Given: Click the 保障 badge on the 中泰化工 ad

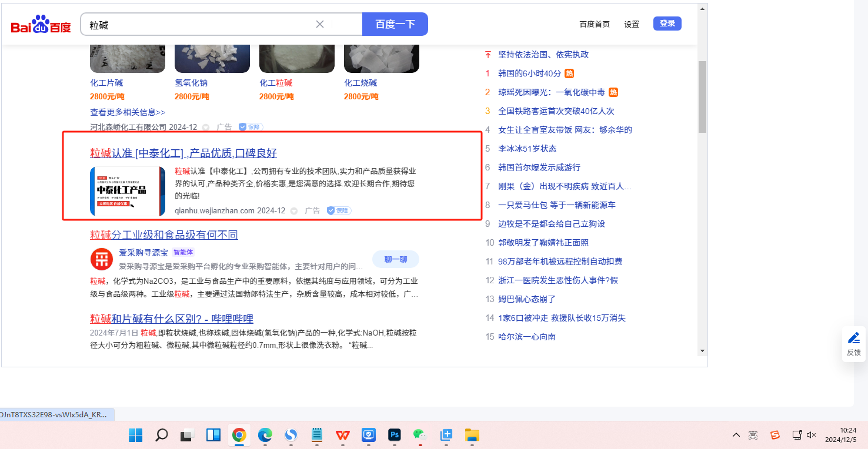Looking at the screenshot, I should click(x=339, y=210).
